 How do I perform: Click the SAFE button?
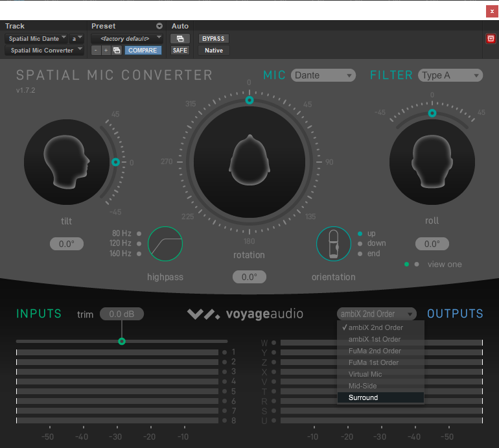coord(180,51)
